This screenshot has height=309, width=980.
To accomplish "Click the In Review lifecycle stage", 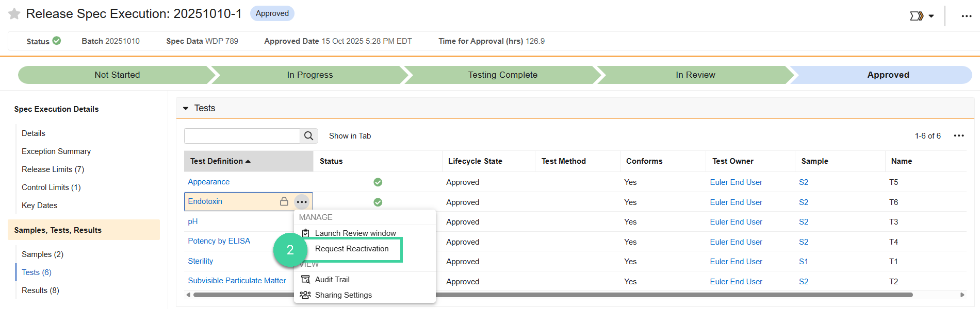I will [695, 75].
